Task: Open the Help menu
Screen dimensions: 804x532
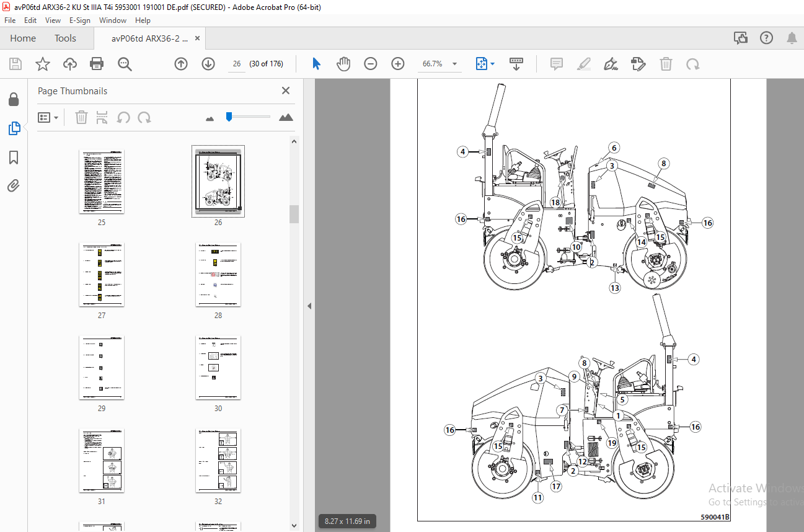Action: [143, 20]
